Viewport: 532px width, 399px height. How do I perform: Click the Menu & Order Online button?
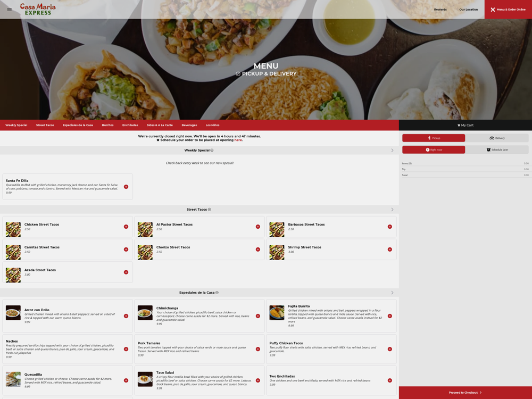pos(508,10)
